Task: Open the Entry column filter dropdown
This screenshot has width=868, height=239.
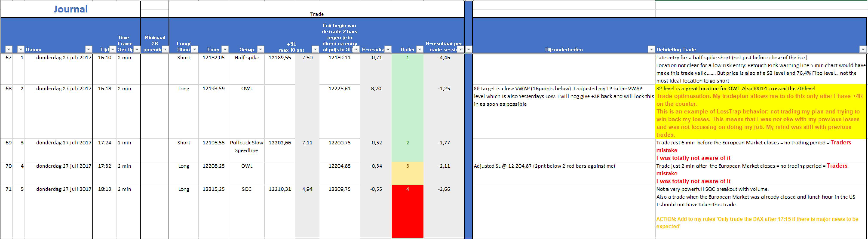Action: (225, 49)
